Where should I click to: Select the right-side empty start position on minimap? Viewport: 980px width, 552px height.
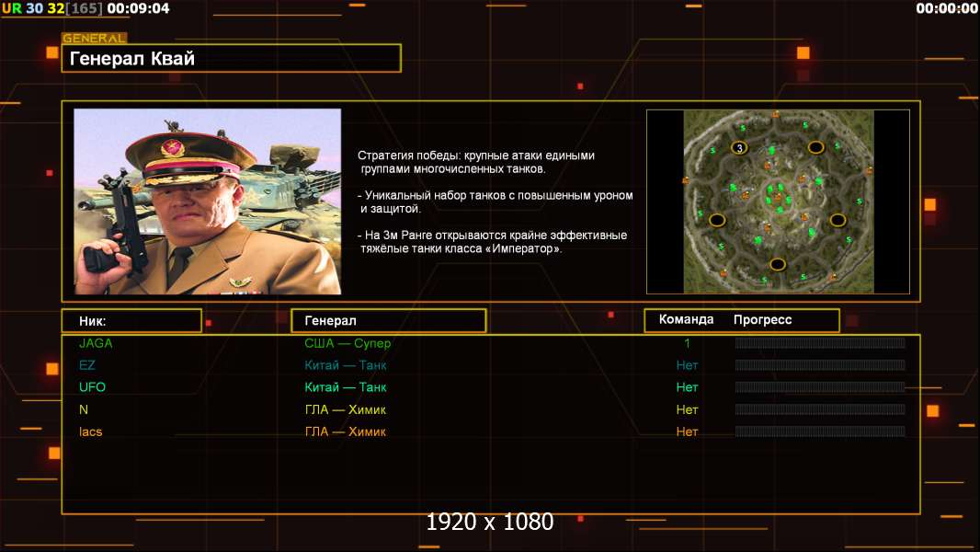tap(838, 220)
